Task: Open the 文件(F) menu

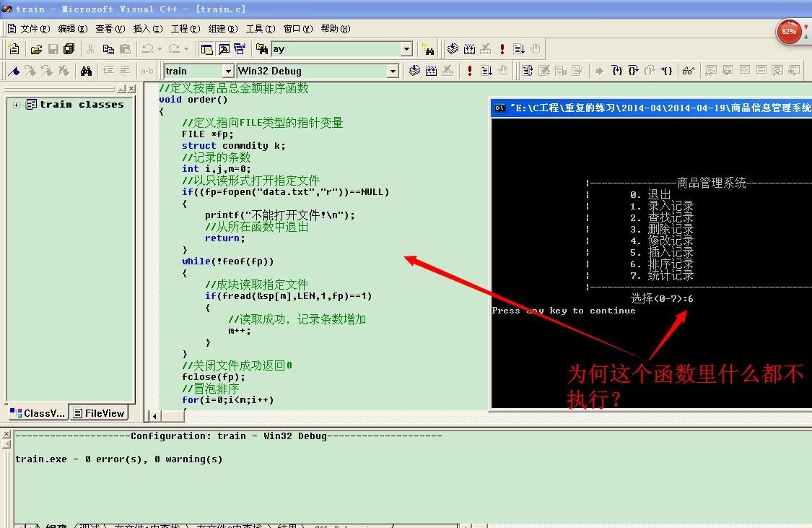Action: [35, 29]
